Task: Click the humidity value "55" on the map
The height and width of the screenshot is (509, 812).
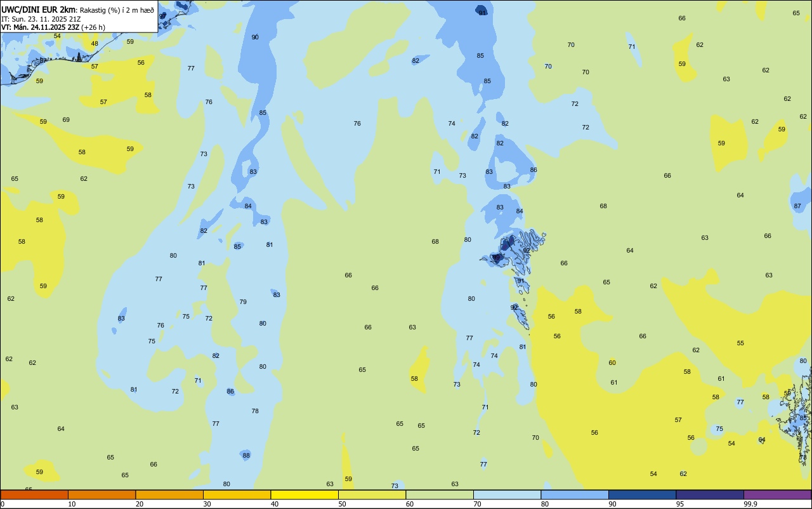Action: [x=740, y=343]
